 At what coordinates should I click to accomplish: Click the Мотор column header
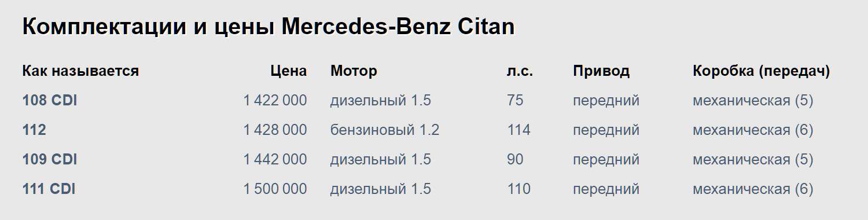pyautogui.click(x=354, y=71)
